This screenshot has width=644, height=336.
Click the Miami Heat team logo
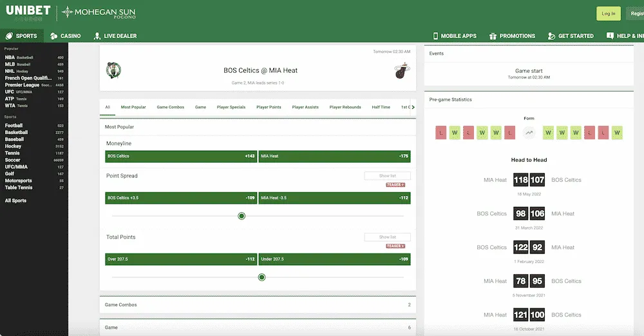402,71
